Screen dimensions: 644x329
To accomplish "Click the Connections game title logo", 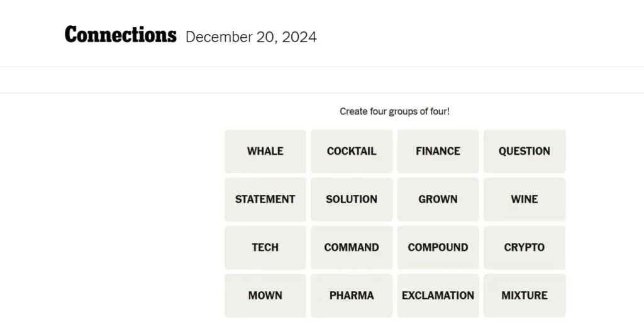I will [x=120, y=35].
